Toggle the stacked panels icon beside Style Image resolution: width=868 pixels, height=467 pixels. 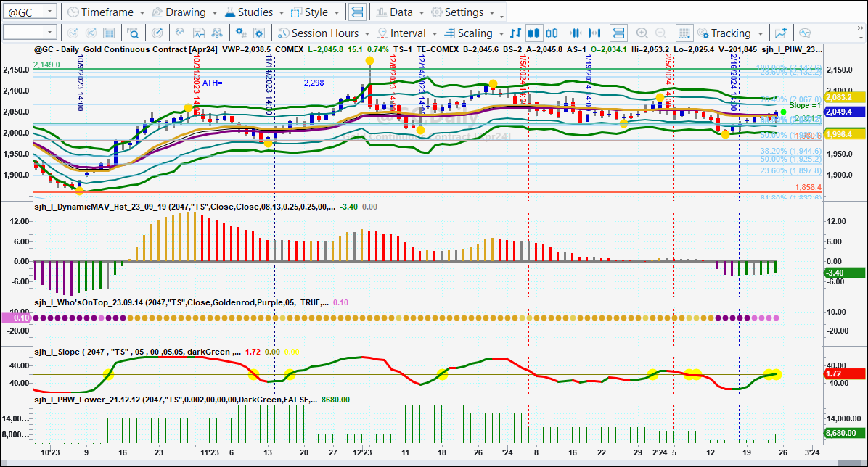click(358, 12)
